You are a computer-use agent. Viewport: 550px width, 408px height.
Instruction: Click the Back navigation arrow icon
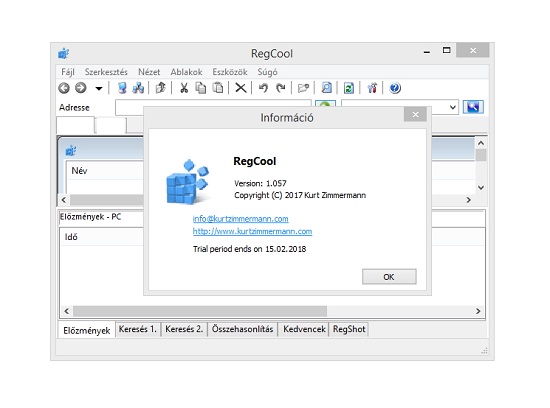point(64,88)
